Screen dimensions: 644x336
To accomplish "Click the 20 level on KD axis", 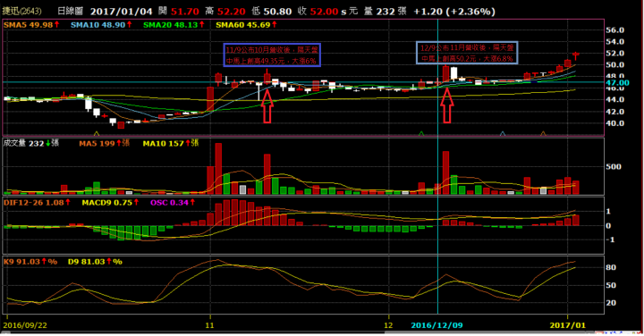I will coord(611,303).
